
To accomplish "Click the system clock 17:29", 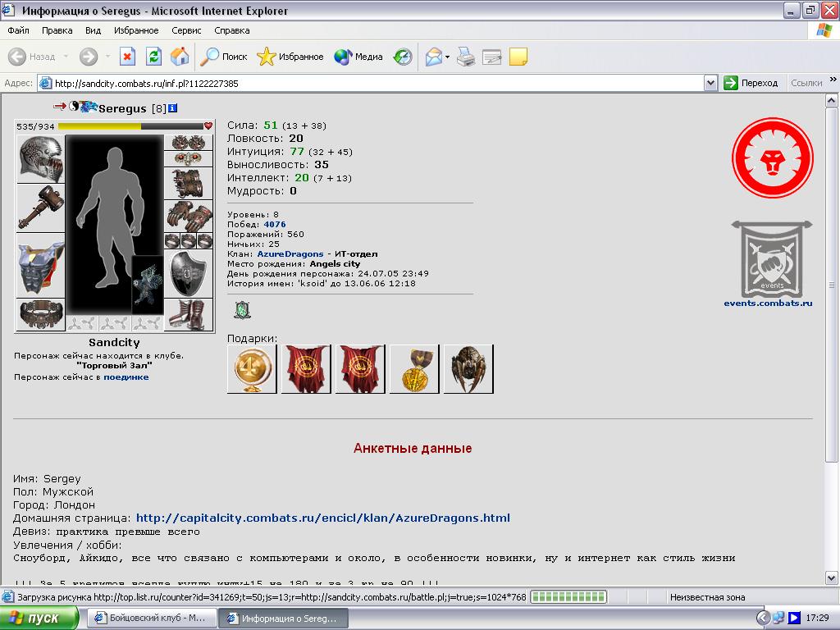I will [818, 619].
